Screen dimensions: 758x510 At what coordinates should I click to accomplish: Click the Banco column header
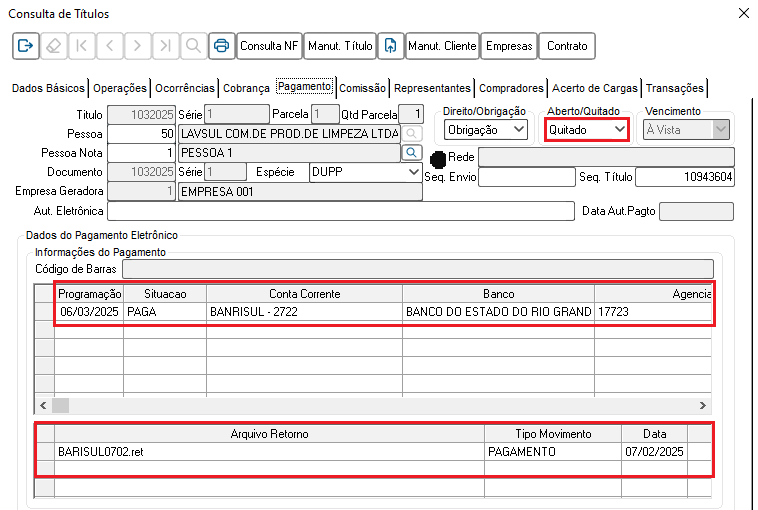click(x=498, y=294)
